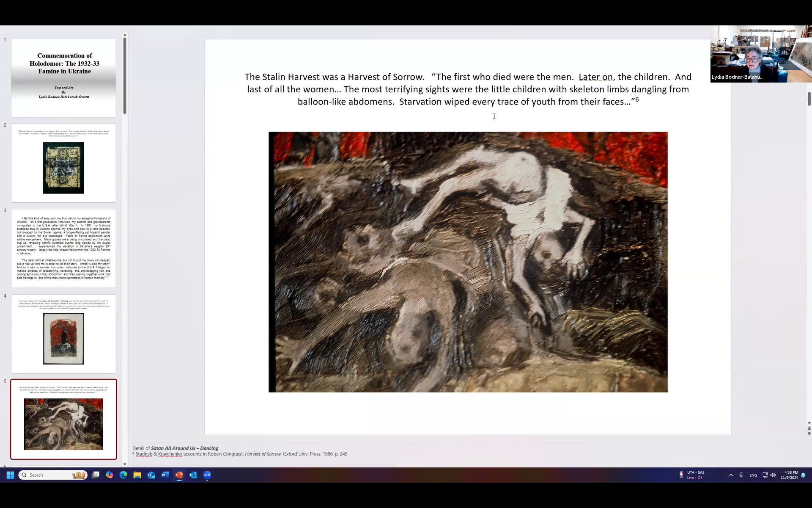This screenshot has width=812, height=508.
Task: Select slide 1 Commemoration of Holodomor thumbnail
Action: (63, 77)
